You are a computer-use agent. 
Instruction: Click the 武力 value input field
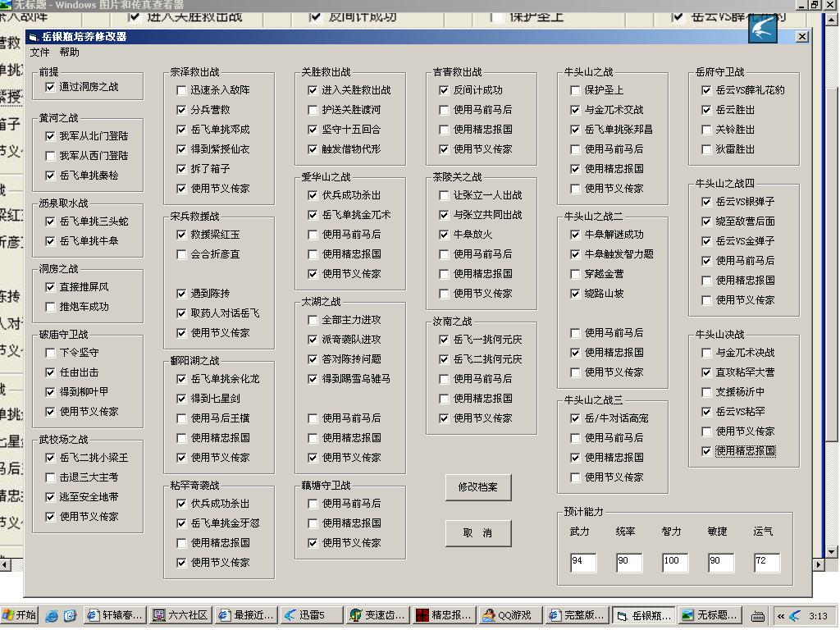click(x=583, y=562)
